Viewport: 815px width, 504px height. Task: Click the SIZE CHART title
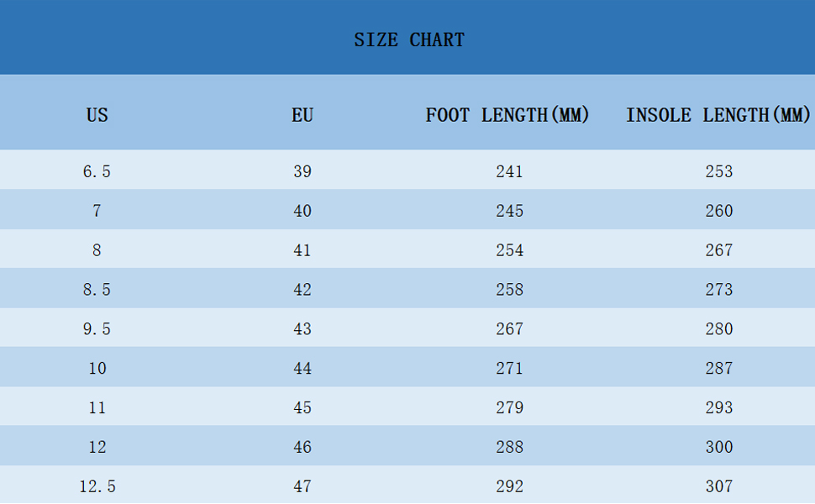(408, 40)
